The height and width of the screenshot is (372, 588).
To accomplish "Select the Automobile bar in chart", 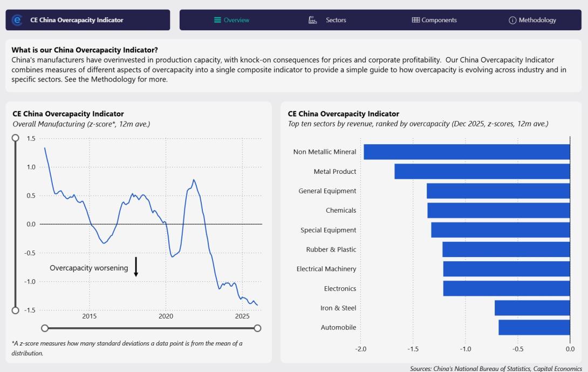I will pyautogui.click(x=534, y=327).
